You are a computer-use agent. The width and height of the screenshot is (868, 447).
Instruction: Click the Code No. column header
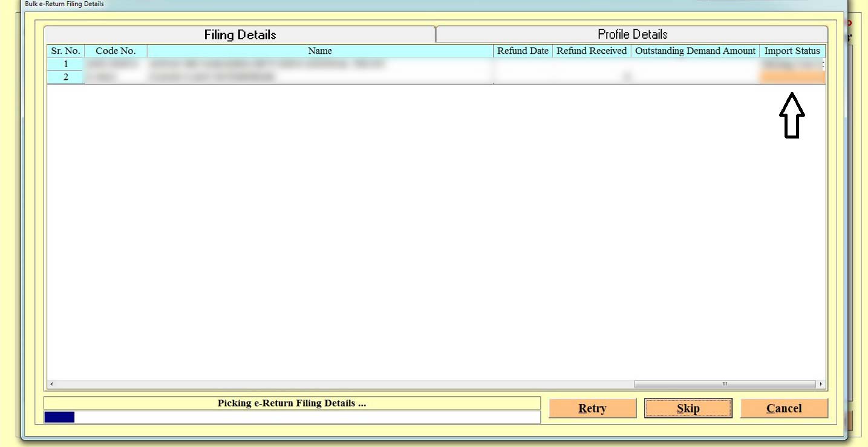[116, 51]
